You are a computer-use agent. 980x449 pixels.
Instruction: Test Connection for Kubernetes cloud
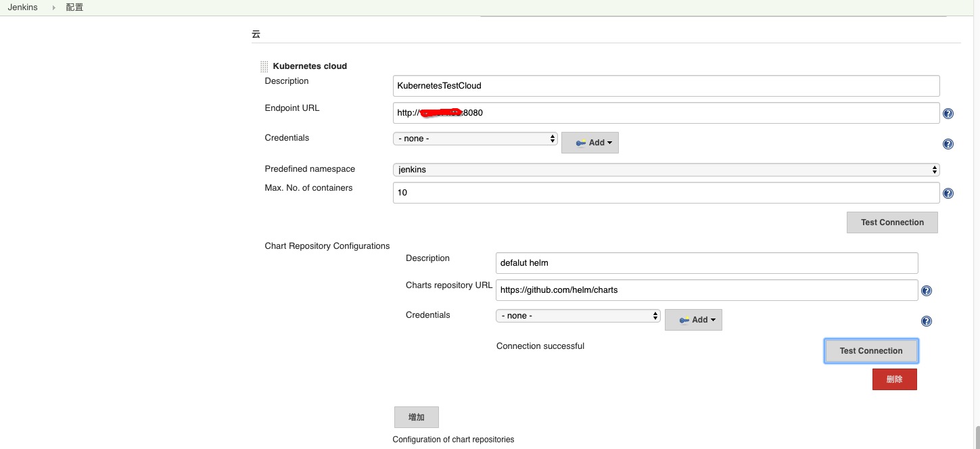click(892, 222)
